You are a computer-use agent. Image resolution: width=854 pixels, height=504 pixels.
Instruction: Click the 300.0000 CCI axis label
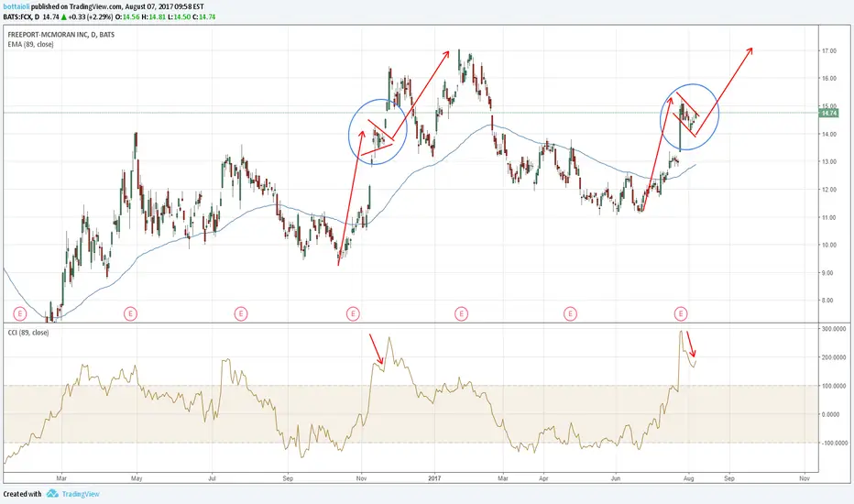coord(835,329)
